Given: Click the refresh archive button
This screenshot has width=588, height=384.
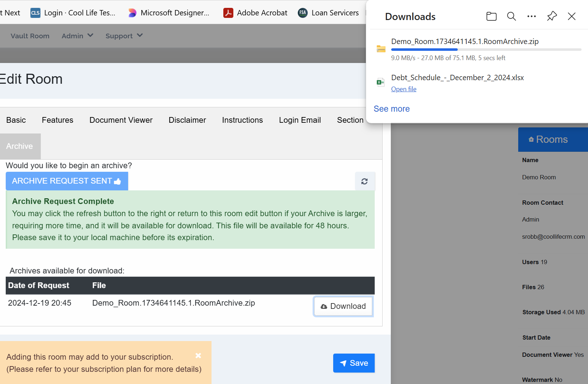Looking at the screenshot, I should click(365, 181).
